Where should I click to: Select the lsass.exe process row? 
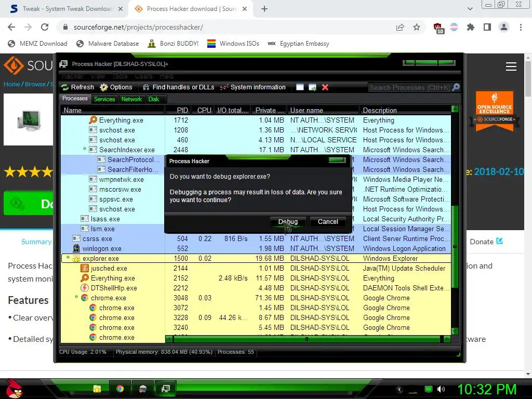click(256, 219)
